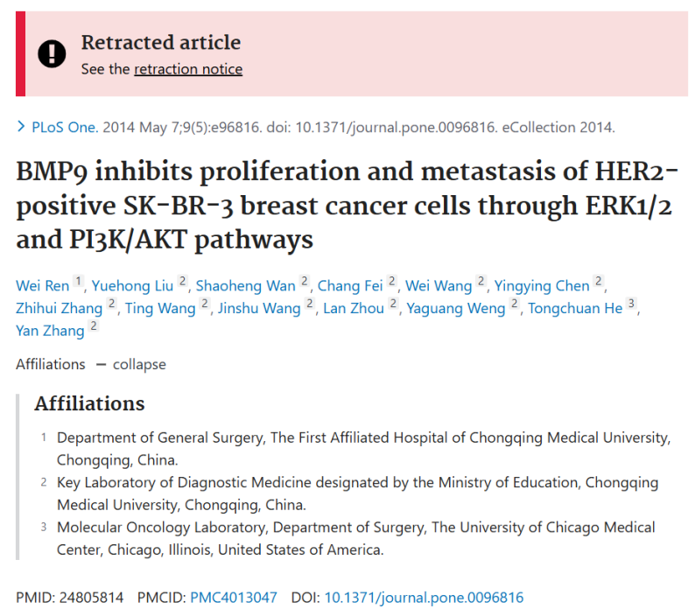Viewport: 695px width, 616px height.
Task: Click author Lan Zhou
Action: (x=354, y=309)
